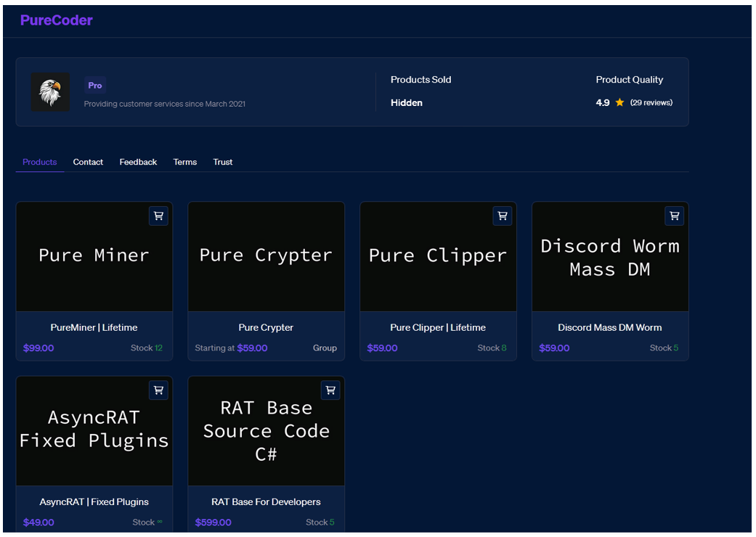This screenshot has height=537, width=756.
Task: Click "Stock 5" on Discord Mass DM Worm card
Action: [664, 348]
